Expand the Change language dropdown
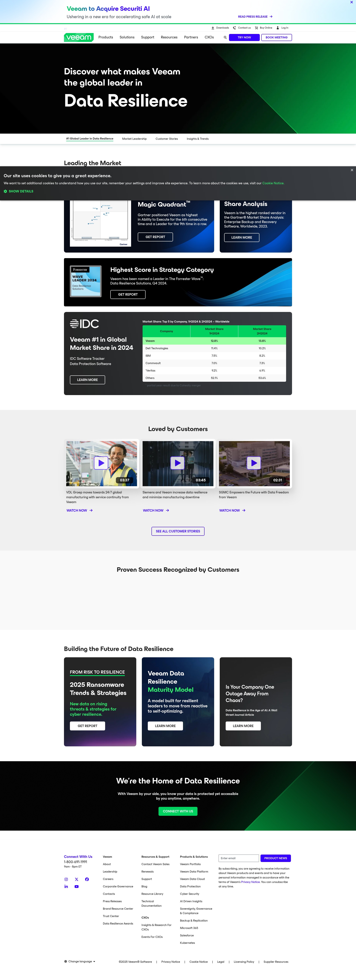Image resolution: width=356 pixels, height=980 pixels. (x=94, y=961)
